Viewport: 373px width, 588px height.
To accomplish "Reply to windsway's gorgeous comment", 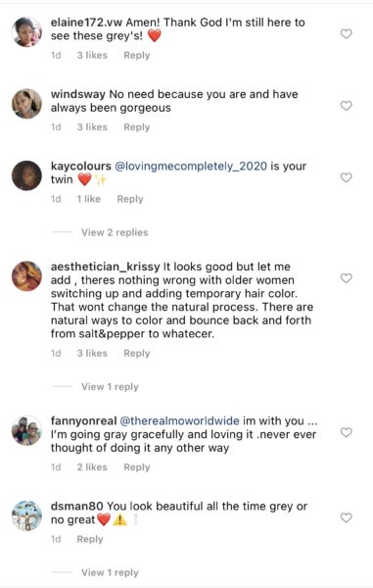I will click(137, 127).
